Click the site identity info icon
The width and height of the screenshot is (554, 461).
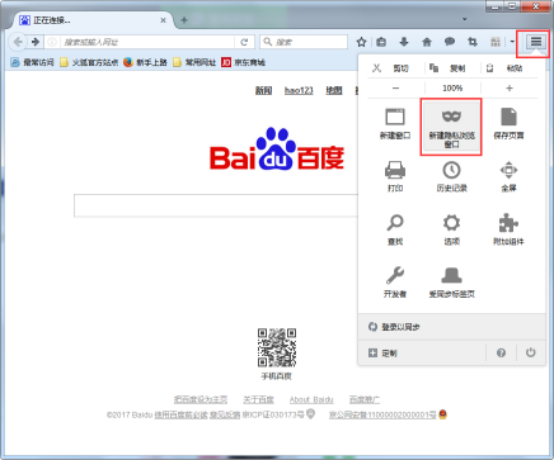click(x=52, y=42)
